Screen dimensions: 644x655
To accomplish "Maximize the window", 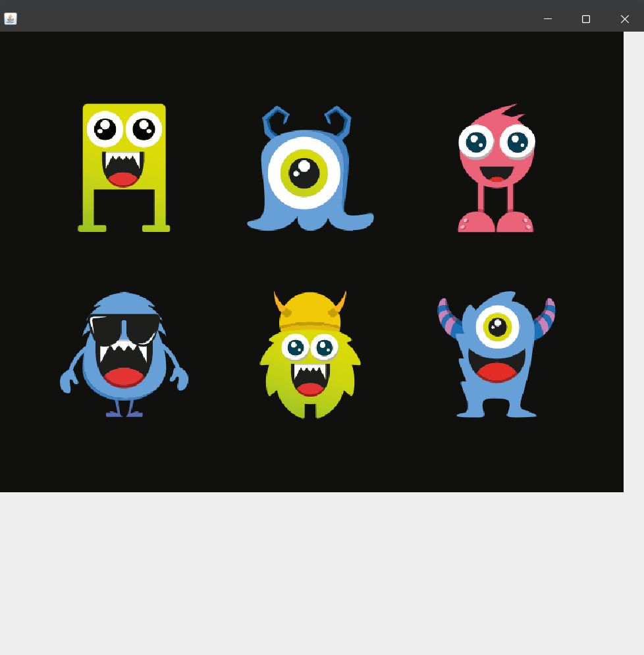I will (586, 19).
